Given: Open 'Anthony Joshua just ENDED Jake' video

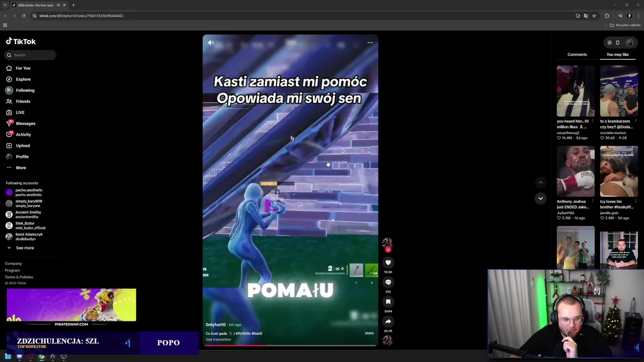Looking at the screenshot, I should click(x=576, y=171).
